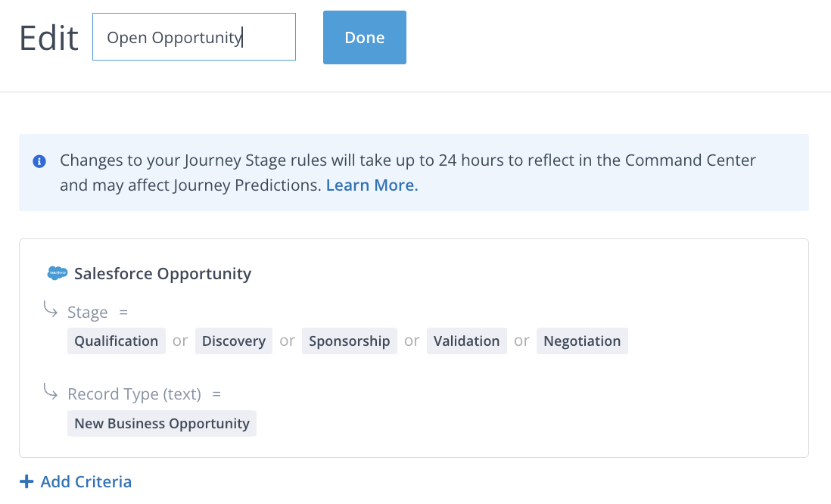Click the Salesforce cloud logo icon
Image resolution: width=831 pixels, height=504 pixels.
tap(58, 273)
